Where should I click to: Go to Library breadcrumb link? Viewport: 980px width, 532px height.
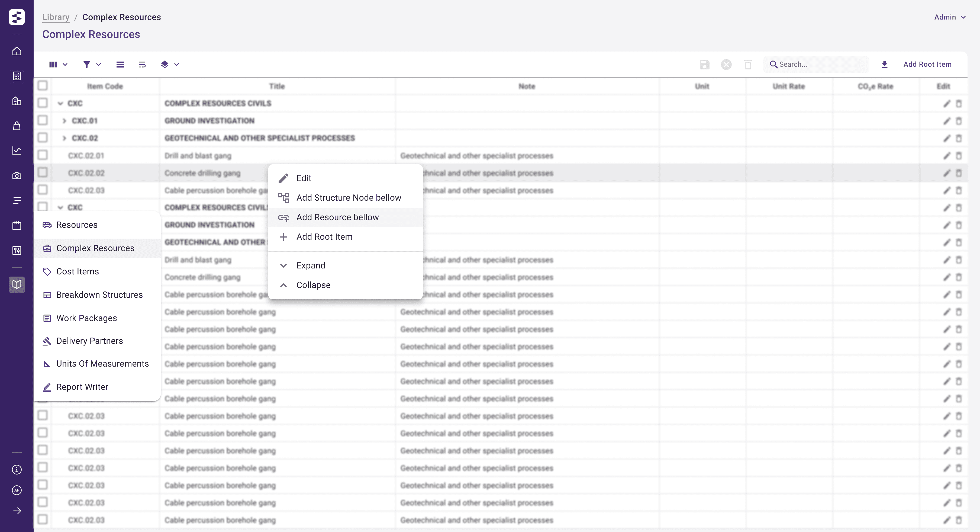click(x=56, y=17)
